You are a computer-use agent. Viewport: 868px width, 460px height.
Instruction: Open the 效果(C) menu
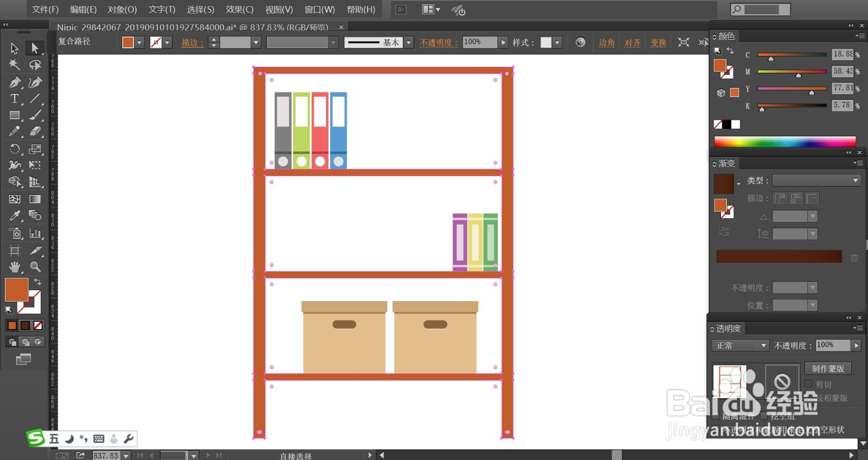click(x=240, y=9)
